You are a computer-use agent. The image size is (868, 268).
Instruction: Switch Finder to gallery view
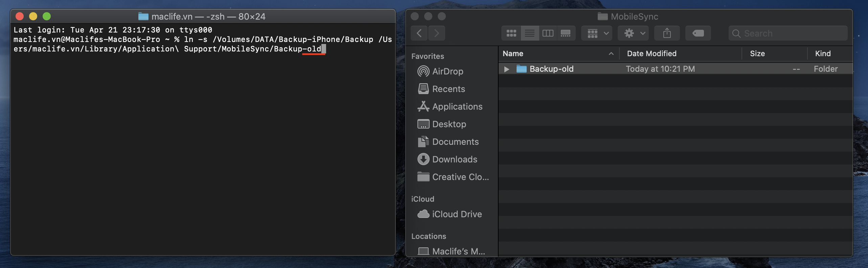pyautogui.click(x=566, y=33)
